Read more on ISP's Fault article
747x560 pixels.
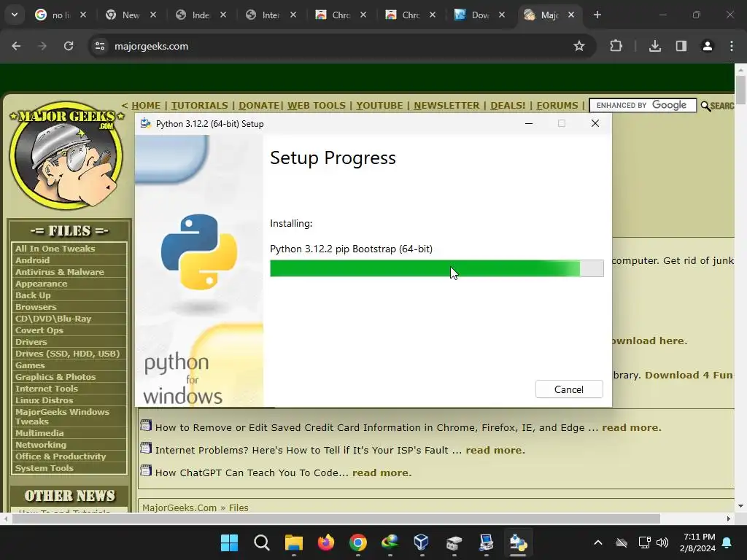point(495,451)
